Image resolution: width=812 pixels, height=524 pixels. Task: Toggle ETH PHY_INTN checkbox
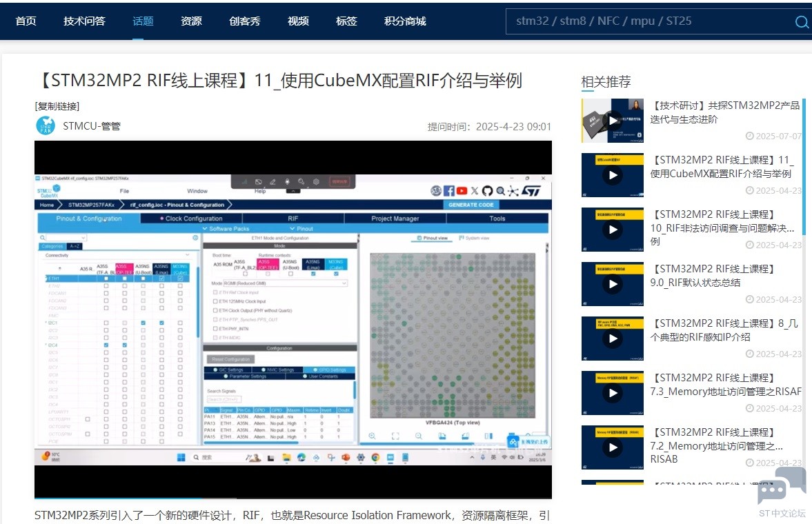coord(215,329)
